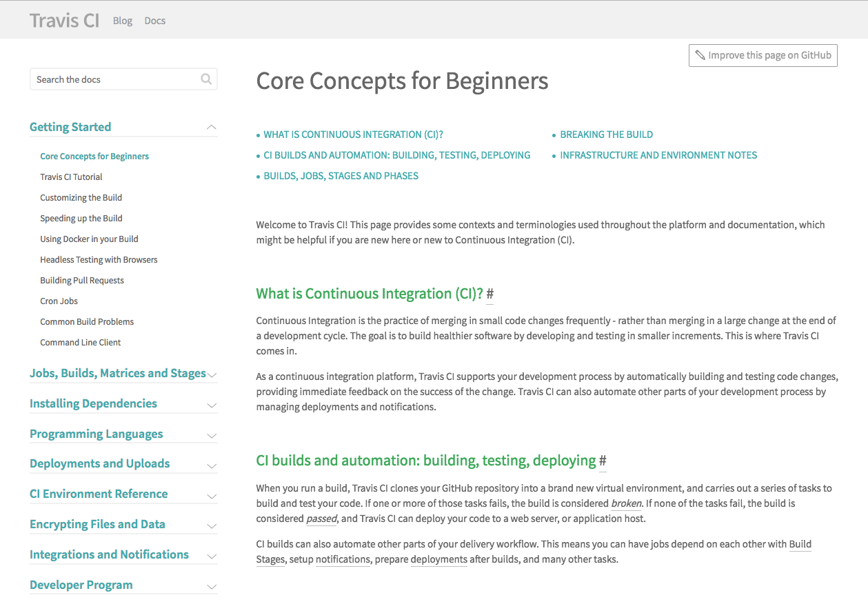Jump to CI BUILDS AND AUTOMATION section

(397, 155)
